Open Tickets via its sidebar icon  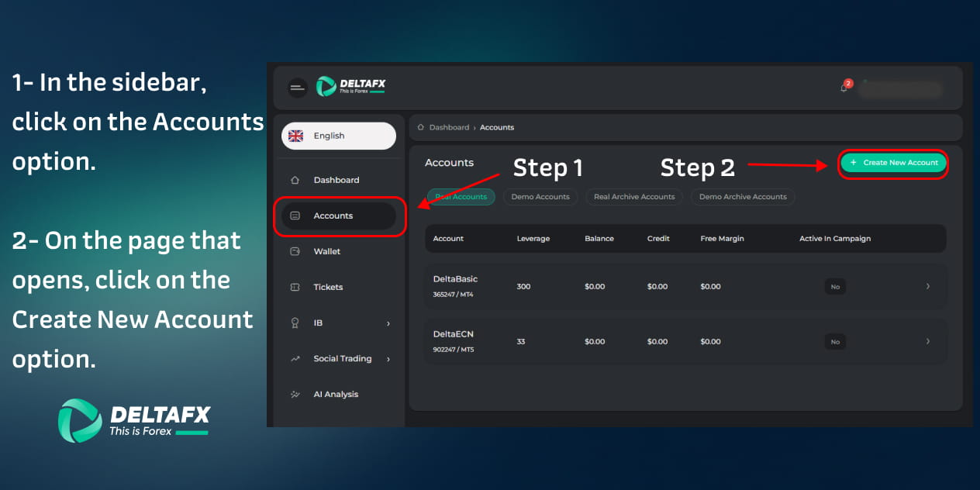(295, 287)
